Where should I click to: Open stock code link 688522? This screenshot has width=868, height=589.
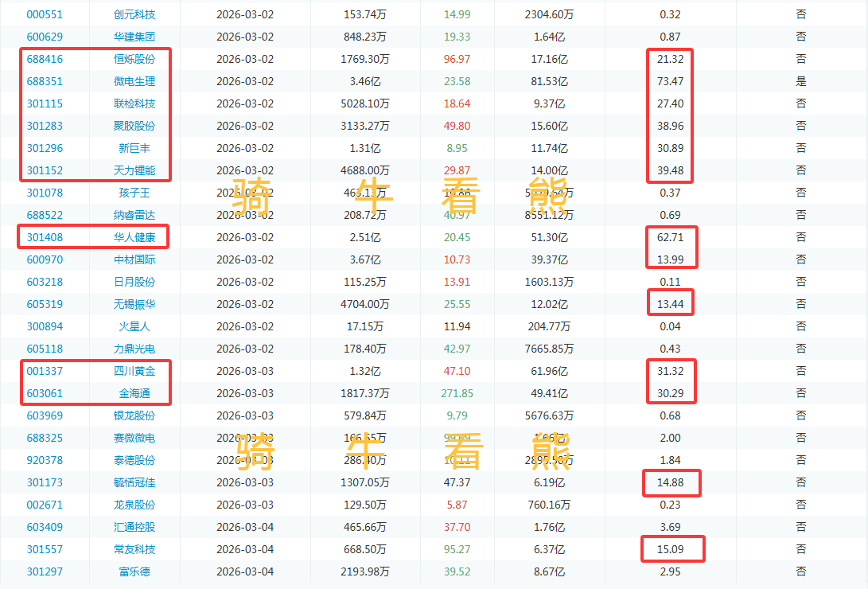pos(45,215)
